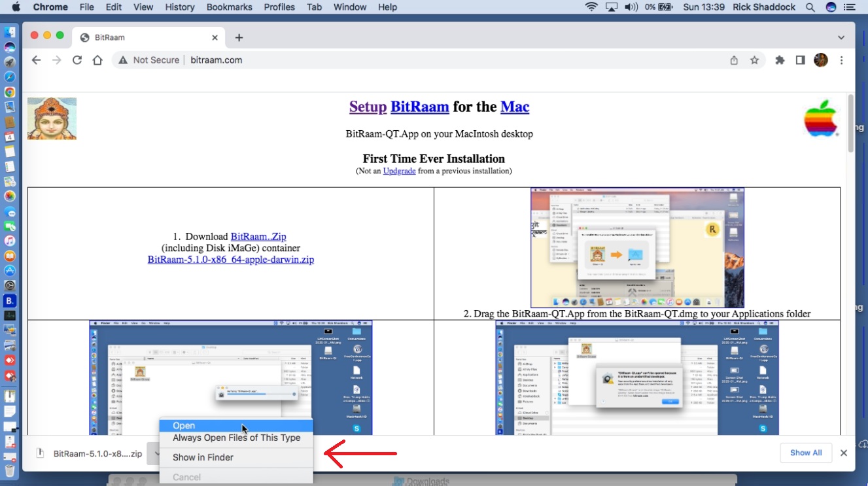
Task: Click the Siri icon in menu bar
Action: point(831,7)
